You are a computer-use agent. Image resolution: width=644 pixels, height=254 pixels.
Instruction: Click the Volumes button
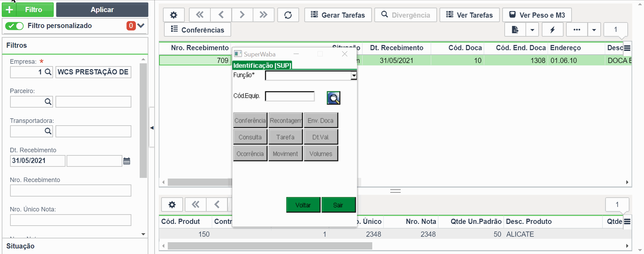click(x=321, y=154)
